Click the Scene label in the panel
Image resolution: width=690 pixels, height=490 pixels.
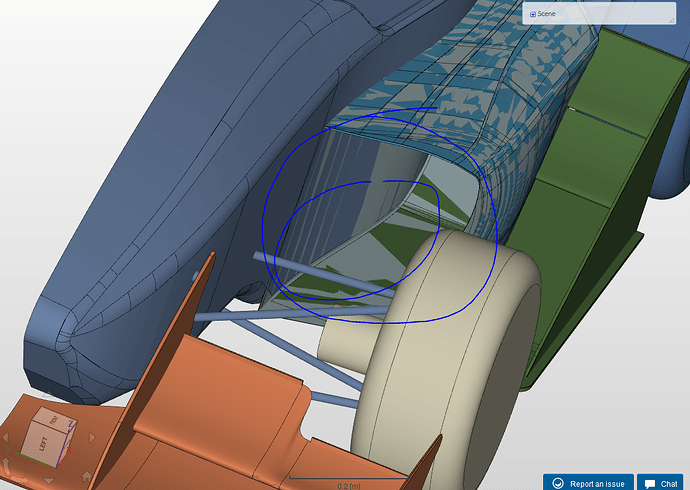tap(546, 14)
